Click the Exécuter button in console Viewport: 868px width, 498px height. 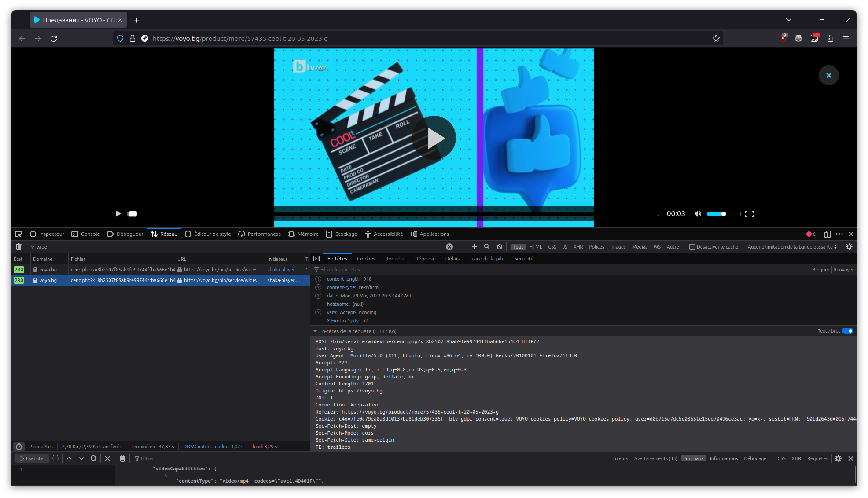coord(32,458)
